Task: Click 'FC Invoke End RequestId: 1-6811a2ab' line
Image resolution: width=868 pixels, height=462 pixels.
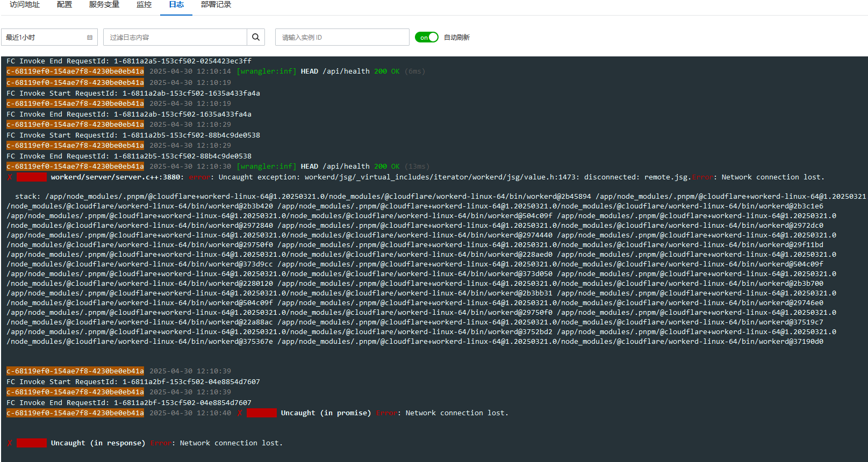Action: click(x=129, y=114)
